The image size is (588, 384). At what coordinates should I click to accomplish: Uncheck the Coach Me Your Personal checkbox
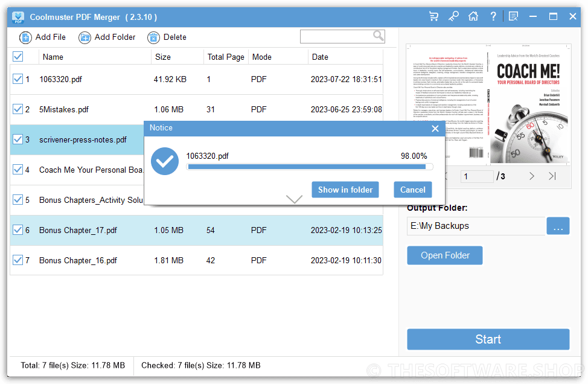18,170
